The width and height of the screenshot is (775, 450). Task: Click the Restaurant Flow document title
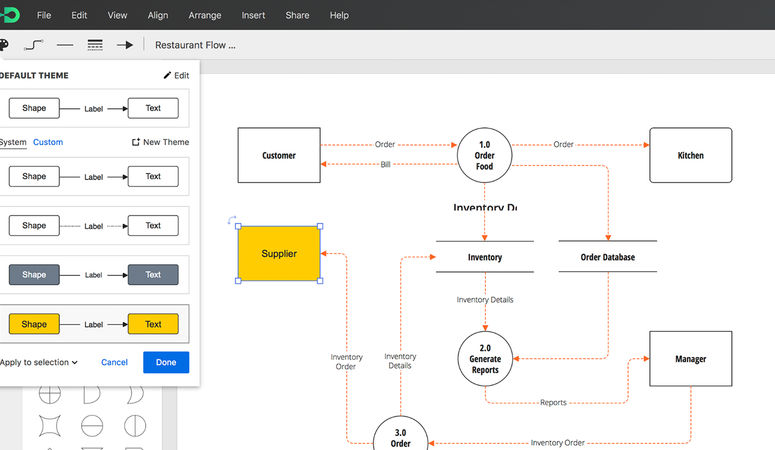pyautogui.click(x=195, y=45)
